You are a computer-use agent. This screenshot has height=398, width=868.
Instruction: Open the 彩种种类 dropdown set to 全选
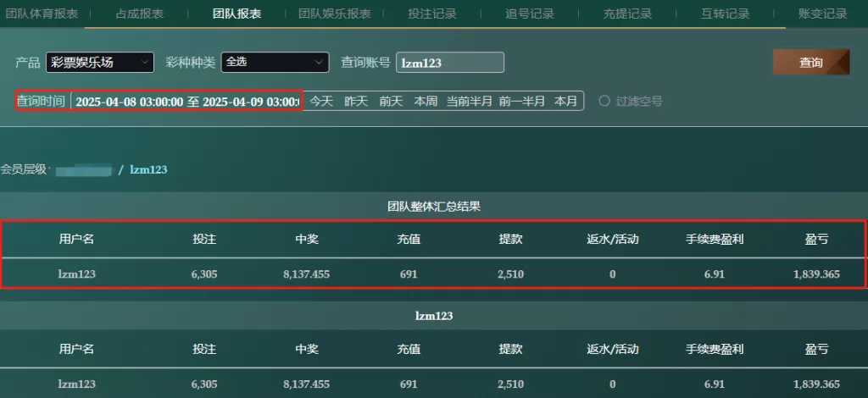coord(275,62)
